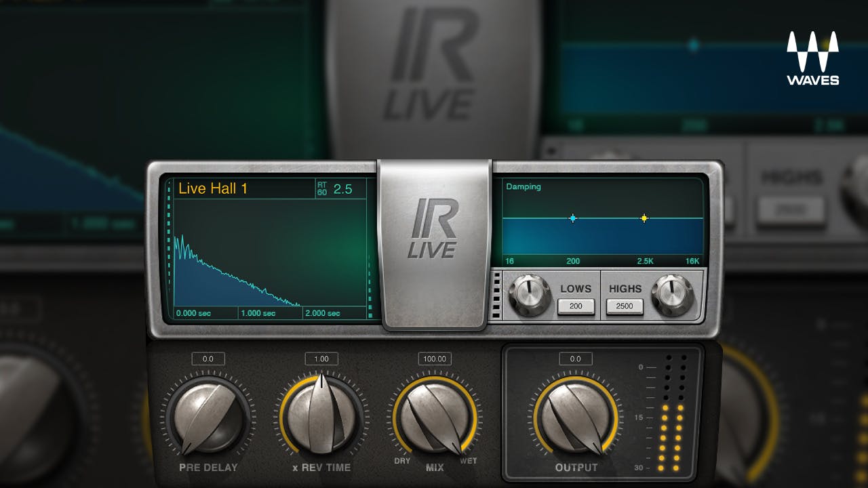Open the Live Hall 1 preset name

click(x=213, y=188)
